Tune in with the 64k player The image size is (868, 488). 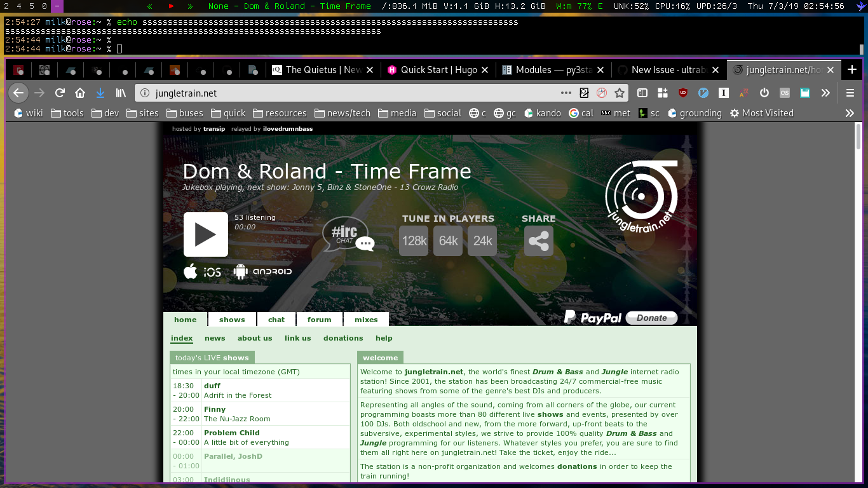tap(448, 241)
